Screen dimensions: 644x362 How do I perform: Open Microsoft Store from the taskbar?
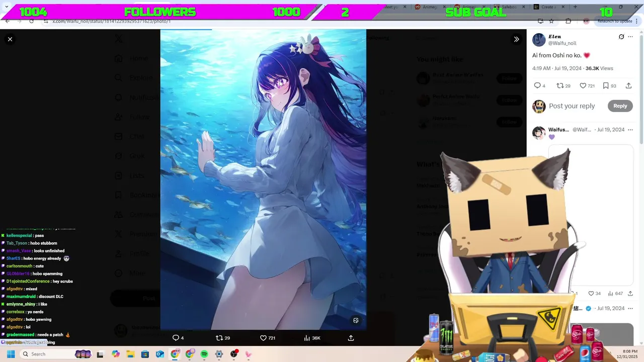(x=145, y=354)
